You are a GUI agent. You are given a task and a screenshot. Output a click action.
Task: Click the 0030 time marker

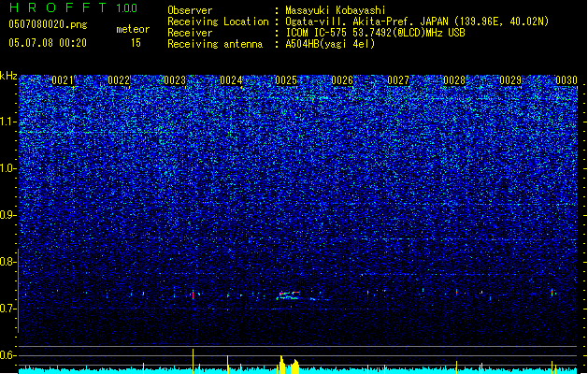[566, 80]
